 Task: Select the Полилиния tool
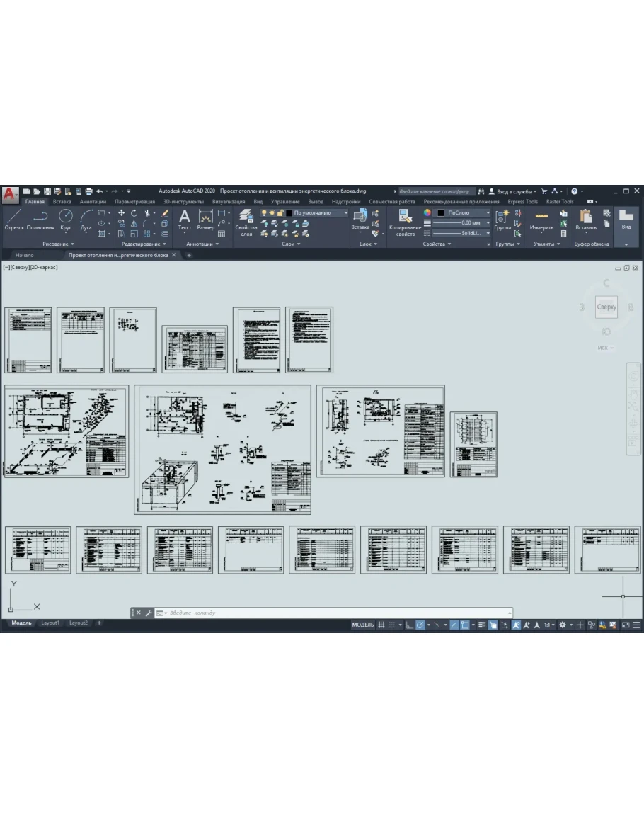coord(40,218)
